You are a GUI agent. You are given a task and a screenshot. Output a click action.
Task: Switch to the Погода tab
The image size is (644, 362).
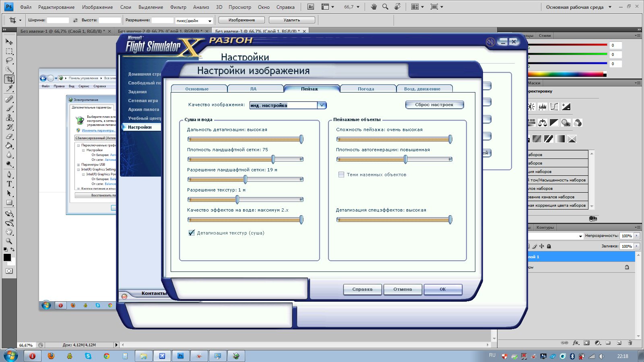[366, 89]
